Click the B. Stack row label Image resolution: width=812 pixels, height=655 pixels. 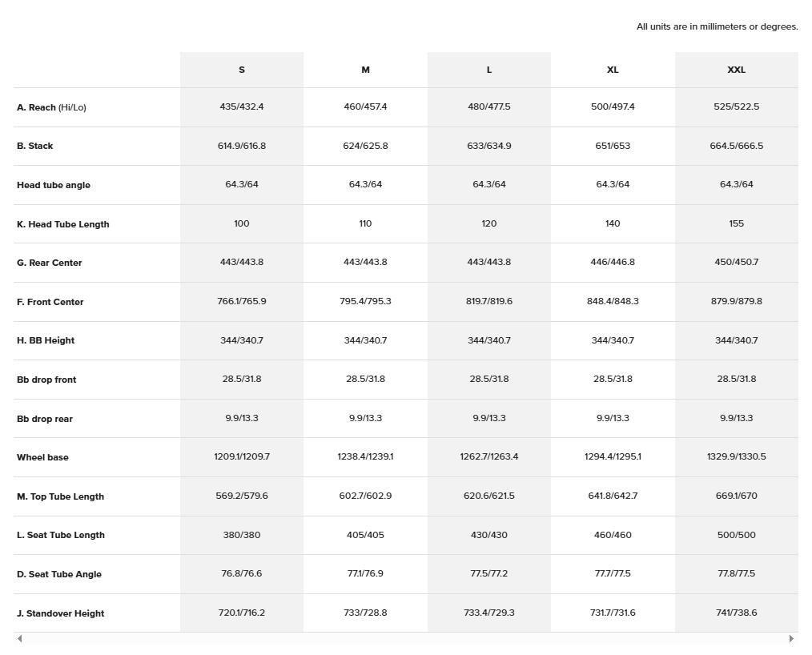(x=35, y=147)
